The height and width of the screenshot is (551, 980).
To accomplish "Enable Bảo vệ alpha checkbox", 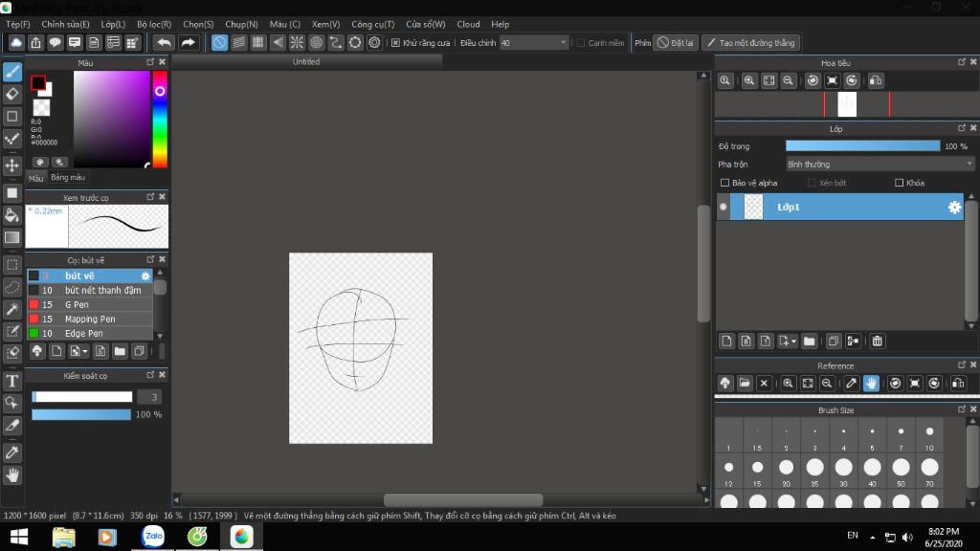I will [724, 183].
